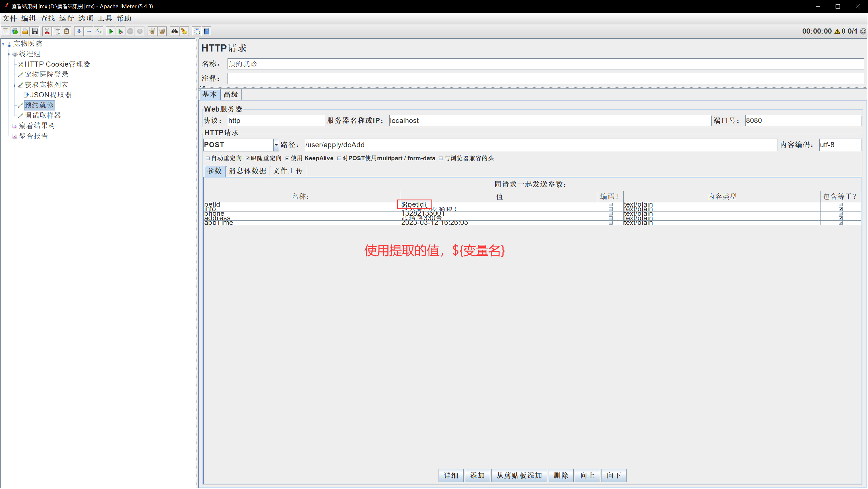The width and height of the screenshot is (868, 489).
Task: Toggle the 使用 KeepAlive checkbox
Action: pos(288,159)
